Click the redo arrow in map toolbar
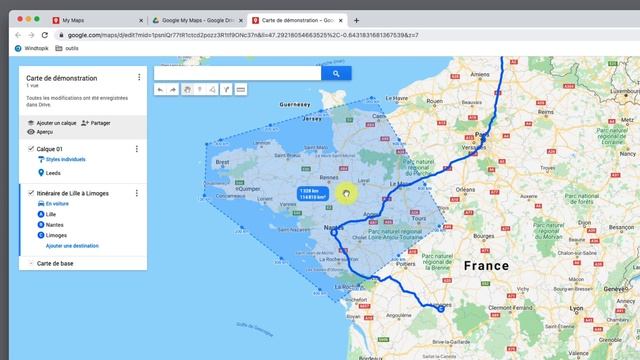Image resolution: width=640 pixels, height=360 pixels. 173,89
